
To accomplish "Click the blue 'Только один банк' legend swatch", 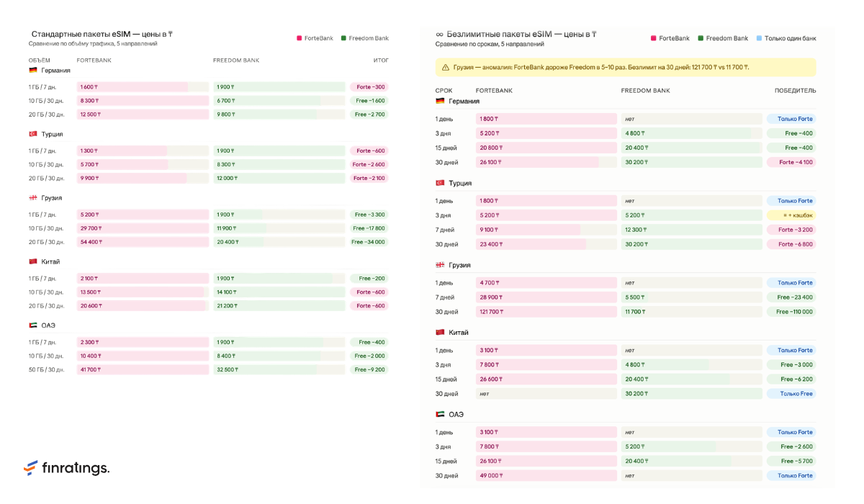I will pos(759,38).
